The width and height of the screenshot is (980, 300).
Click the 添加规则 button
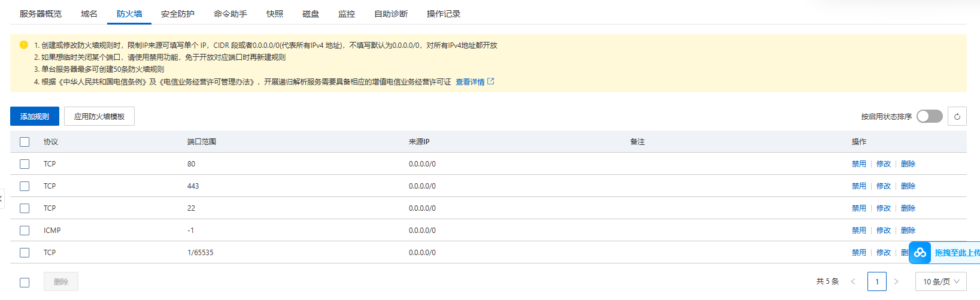point(35,116)
